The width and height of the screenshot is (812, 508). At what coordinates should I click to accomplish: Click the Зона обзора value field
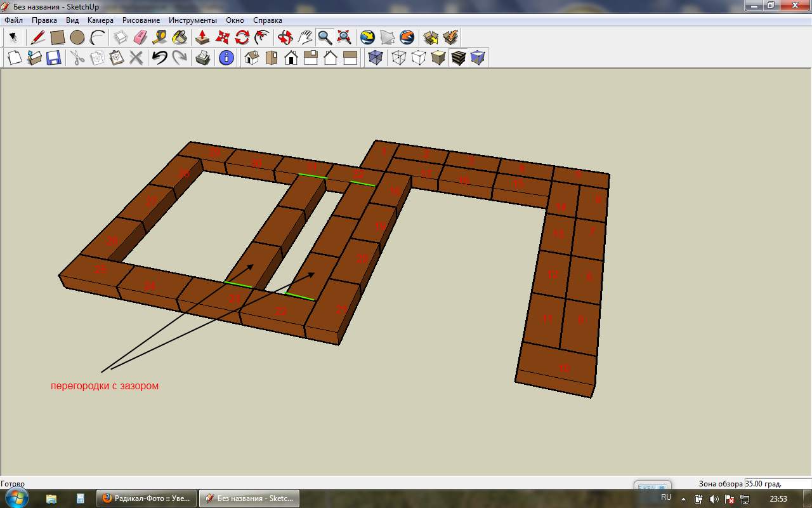tap(777, 483)
